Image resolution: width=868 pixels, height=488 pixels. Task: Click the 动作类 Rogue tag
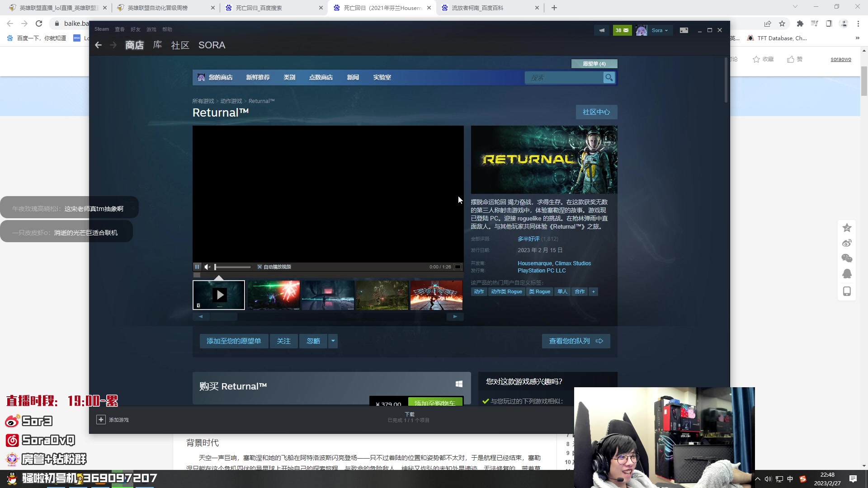coord(506,292)
